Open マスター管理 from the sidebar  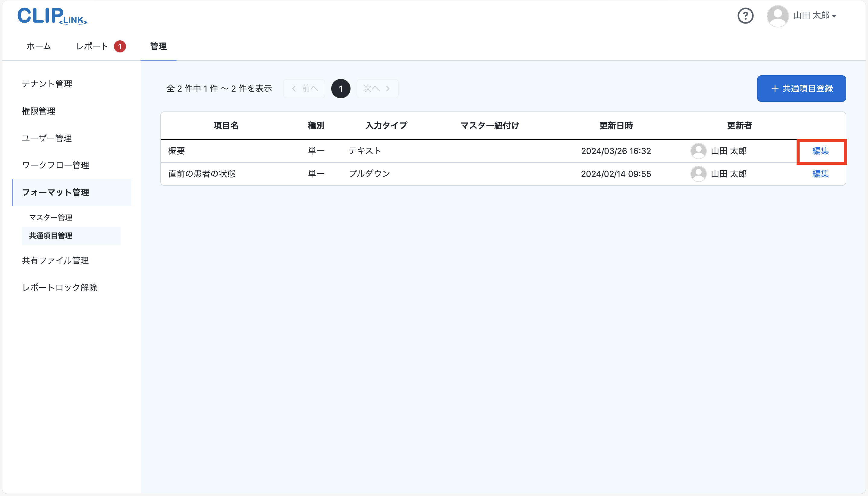coord(50,217)
